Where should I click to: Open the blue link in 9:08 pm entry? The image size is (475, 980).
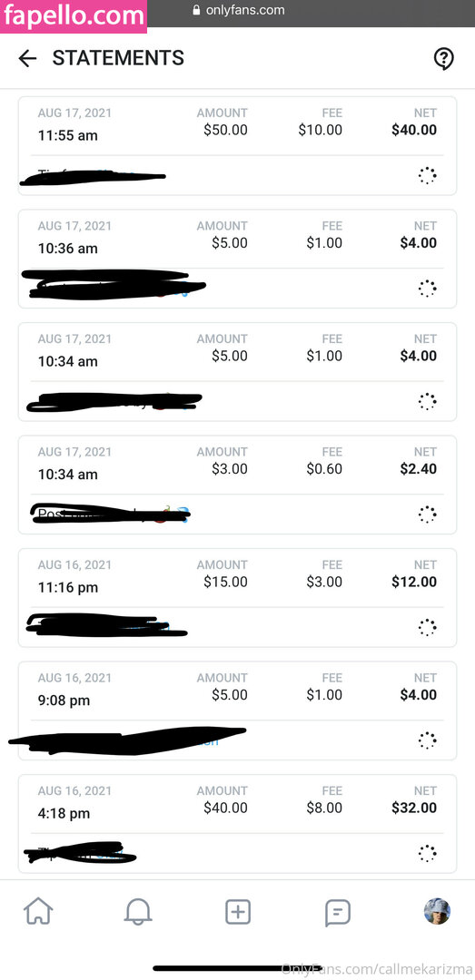[210, 741]
